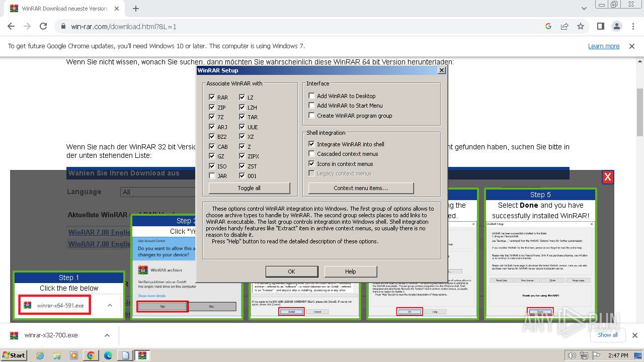Viewport: 644px width, 362px height.
Task: Uncheck the ZIP file association
Action: (x=212, y=107)
